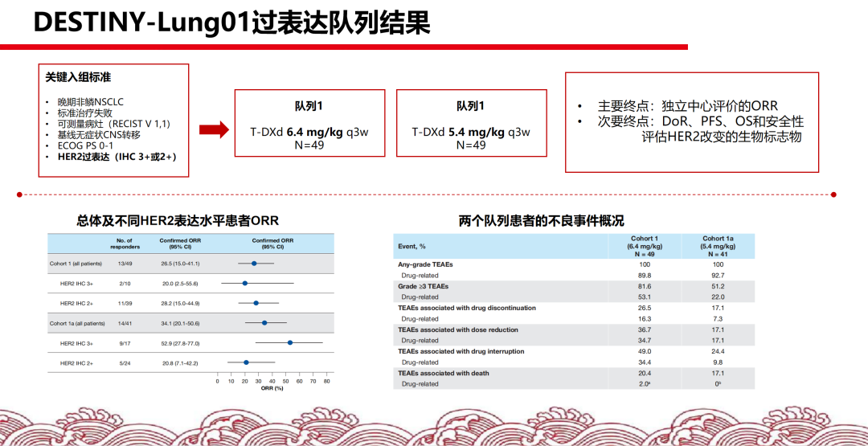Image resolution: width=868 pixels, height=446 pixels.
Task: Select the ORR value 20.8 (7.1-42.2)
Action: pyautogui.click(x=179, y=363)
